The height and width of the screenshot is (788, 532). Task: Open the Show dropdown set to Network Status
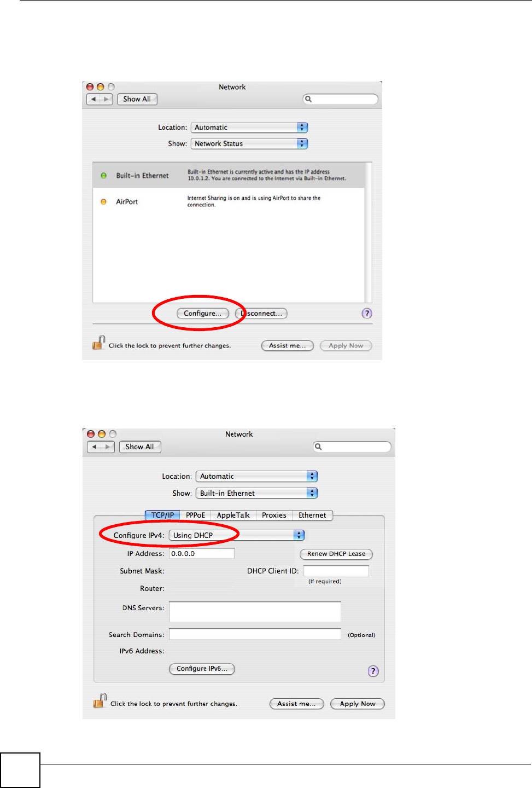coord(249,143)
